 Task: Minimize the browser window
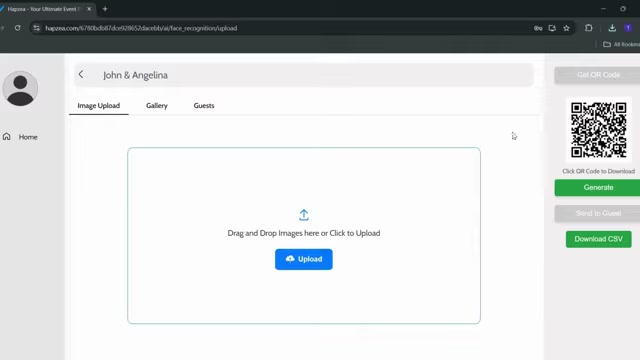[603, 9]
